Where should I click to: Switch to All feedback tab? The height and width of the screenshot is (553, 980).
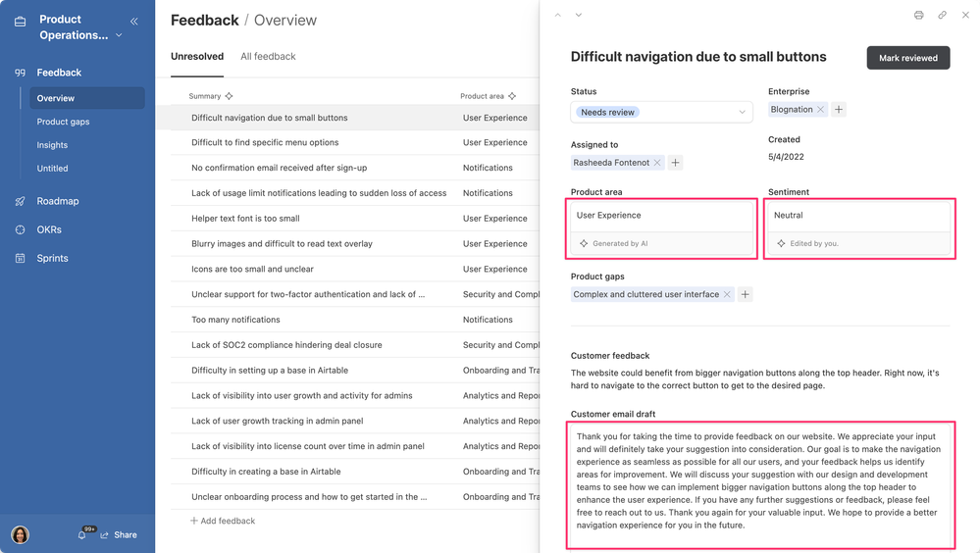[x=268, y=56]
